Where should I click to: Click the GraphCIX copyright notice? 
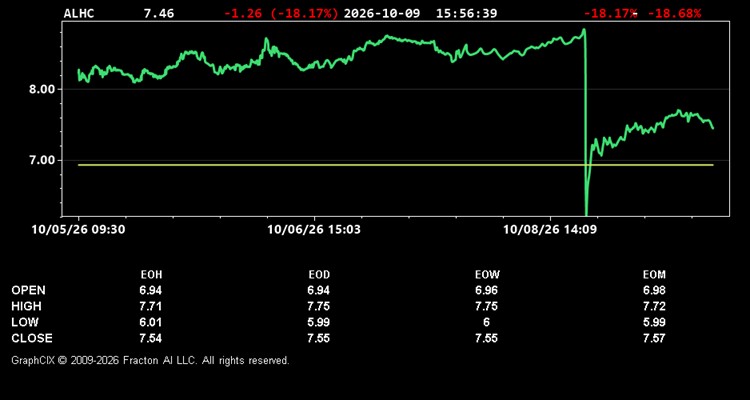click(x=150, y=360)
